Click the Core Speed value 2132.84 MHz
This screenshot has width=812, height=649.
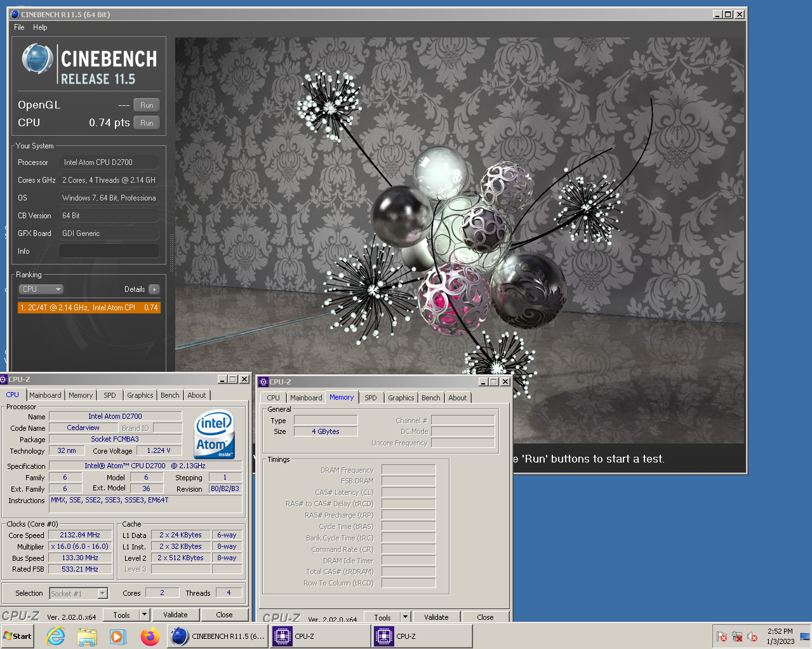(80, 535)
